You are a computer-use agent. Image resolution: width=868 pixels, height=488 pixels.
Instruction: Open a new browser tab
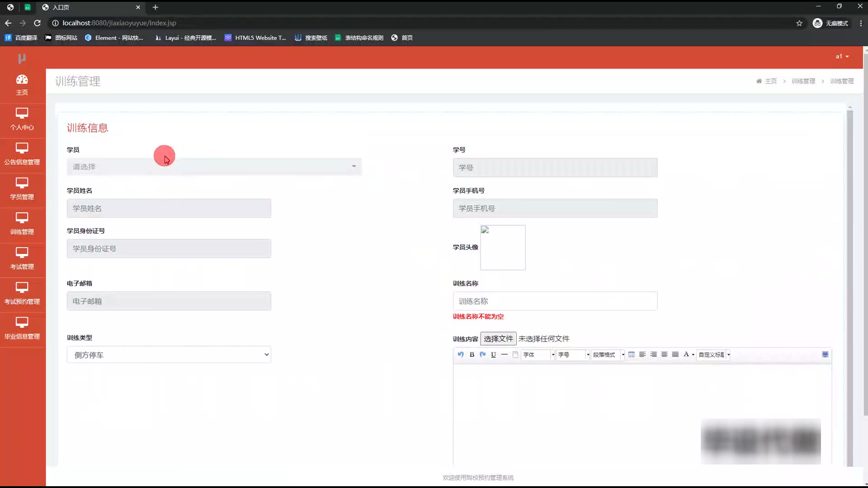tap(156, 7)
